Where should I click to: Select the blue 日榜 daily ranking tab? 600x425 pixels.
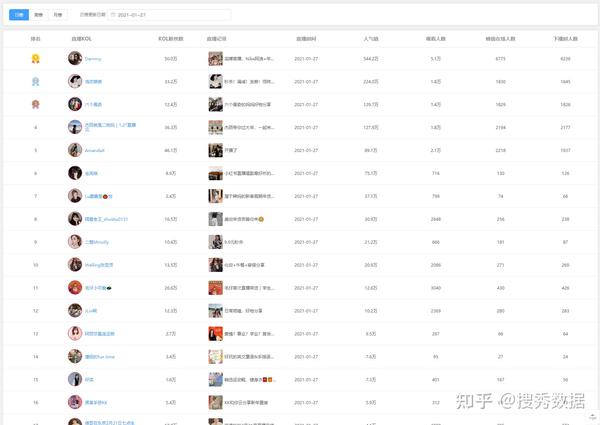pyautogui.click(x=19, y=15)
